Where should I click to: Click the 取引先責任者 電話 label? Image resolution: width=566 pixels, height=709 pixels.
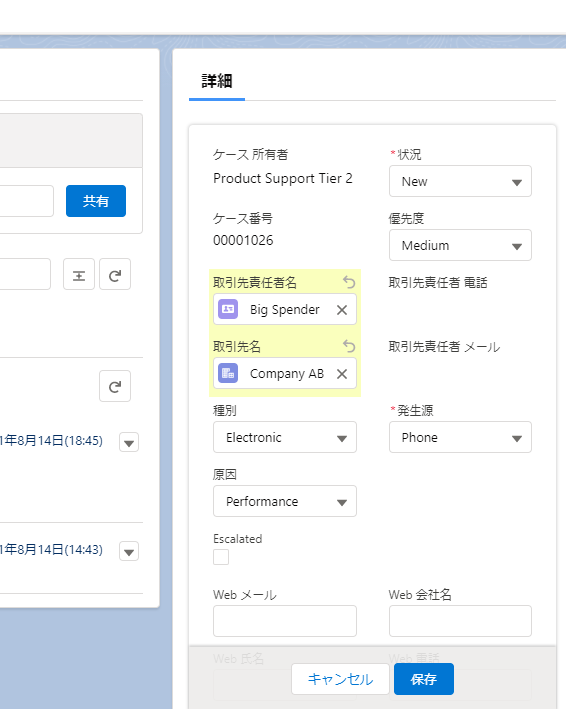click(438, 283)
